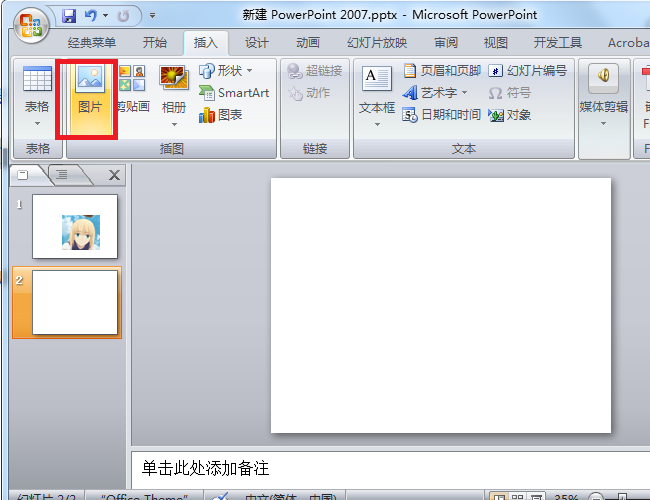Expand the 媒体剪辑 dropdown arrow
Viewport: 650px width, 500px height.
click(604, 124)
